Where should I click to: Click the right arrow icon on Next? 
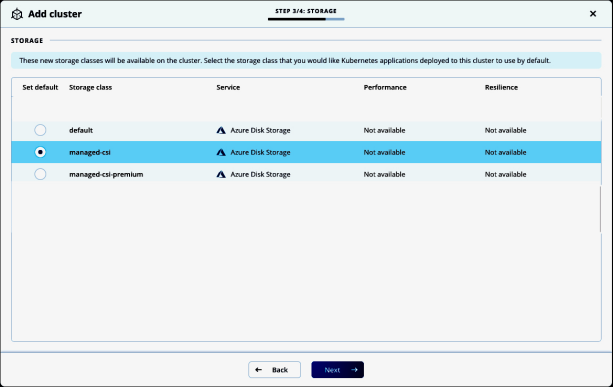(x=354, y=370)
